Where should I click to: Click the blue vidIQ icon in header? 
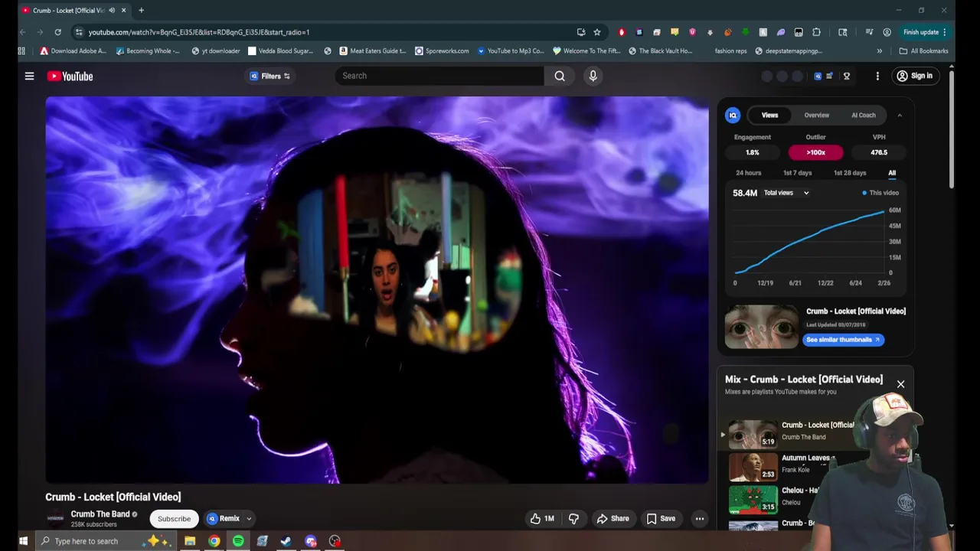click(x=818, y=76)
